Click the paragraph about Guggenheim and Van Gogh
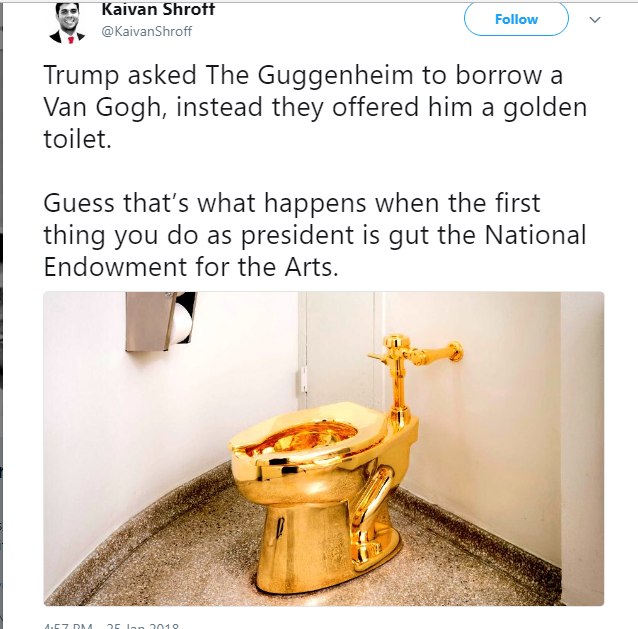 coord(315,107)
